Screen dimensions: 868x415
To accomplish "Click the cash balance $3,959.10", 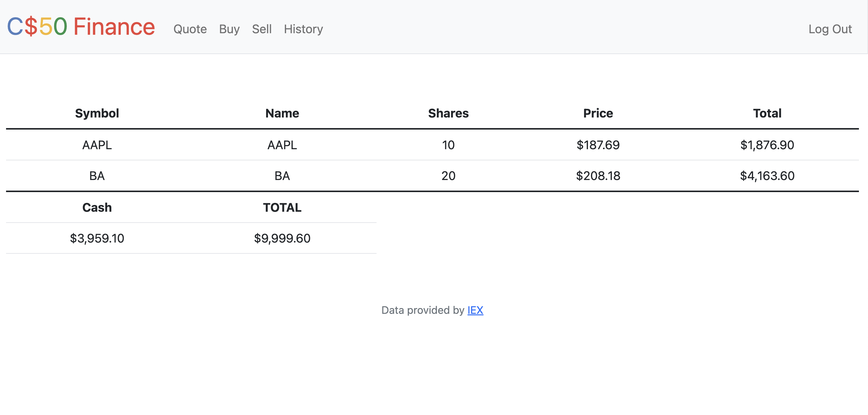I will tap(97, 238).
